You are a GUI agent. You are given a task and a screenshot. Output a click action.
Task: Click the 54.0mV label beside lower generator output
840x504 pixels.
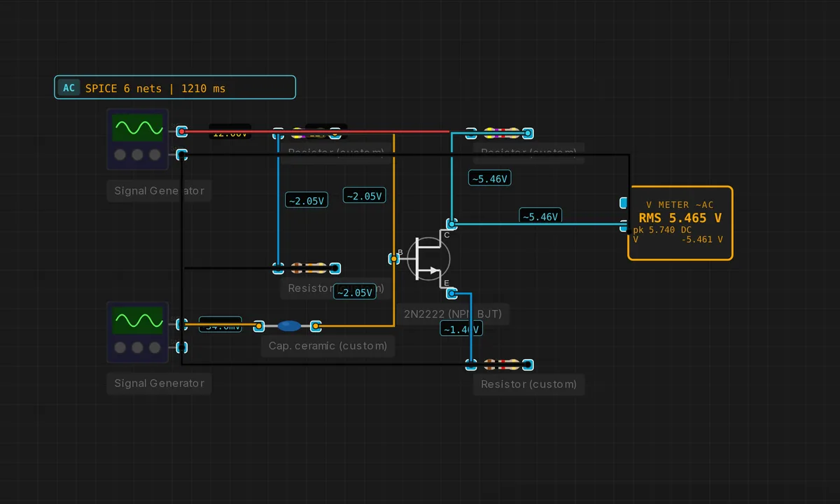coord(220,325)
